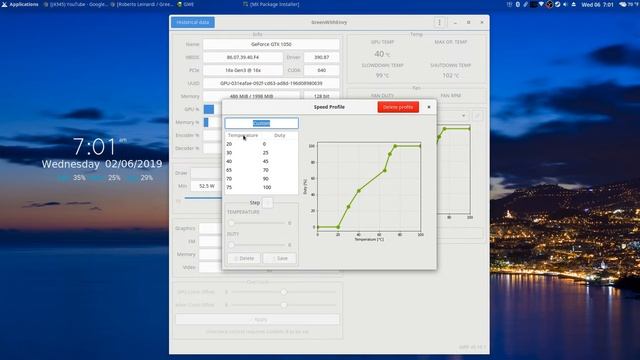
Task: Click the Apply button in Overclock section
Action: [x=257, y=319]
